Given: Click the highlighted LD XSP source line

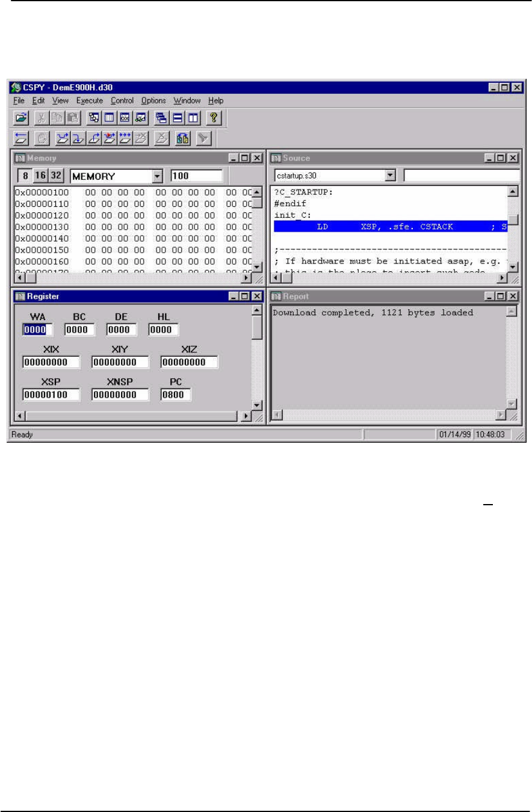Looking at the screenshot, I should click(x=391, y=227).
